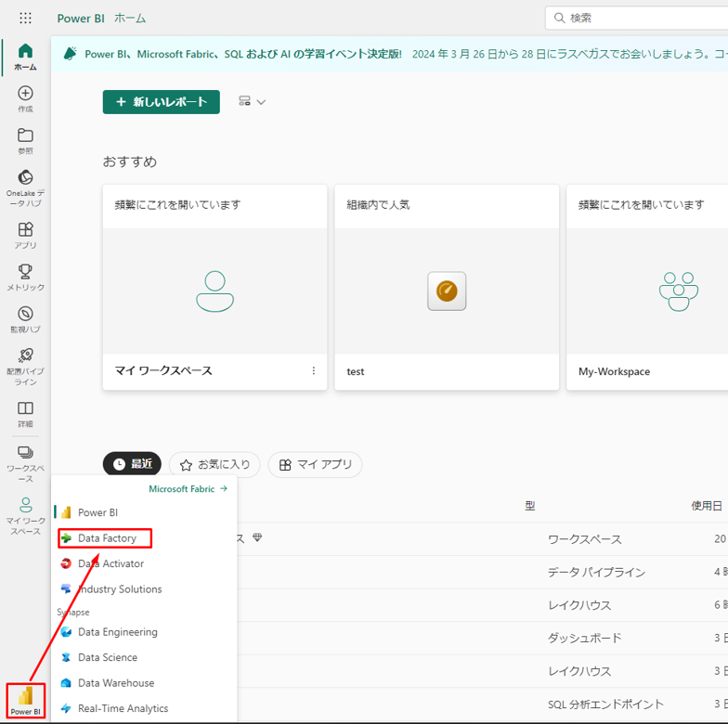Expand the Workspaces (ワークスペース) pane

[25, 462]
